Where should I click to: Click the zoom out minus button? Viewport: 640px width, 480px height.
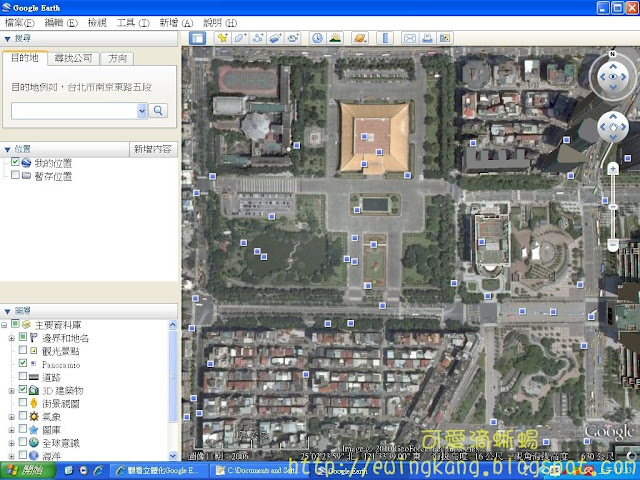(x=613, y=245)
